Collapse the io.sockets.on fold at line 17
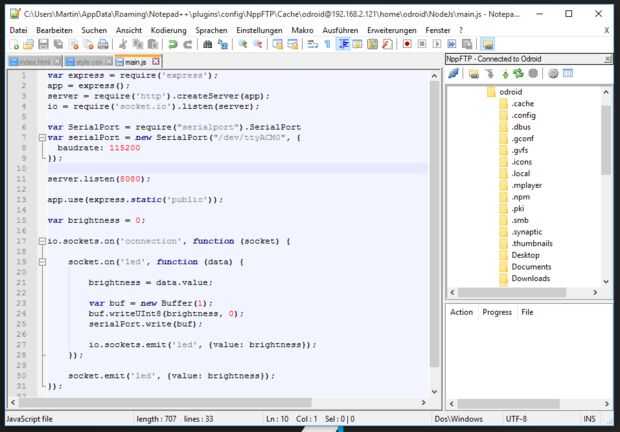 click(41, 241)
